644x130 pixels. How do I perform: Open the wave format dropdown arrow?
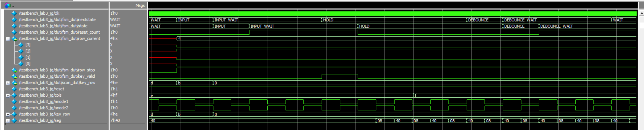coord(13,6)
